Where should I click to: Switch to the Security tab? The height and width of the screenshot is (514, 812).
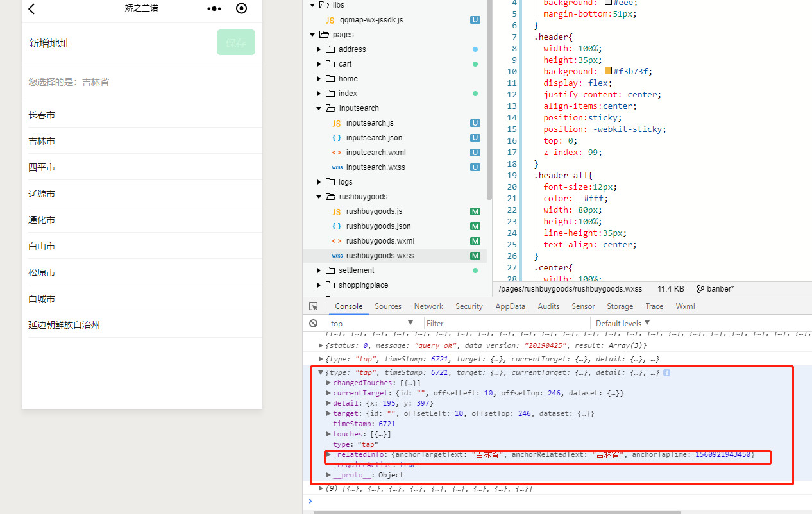pyautogui.click(x=469, y=306)
